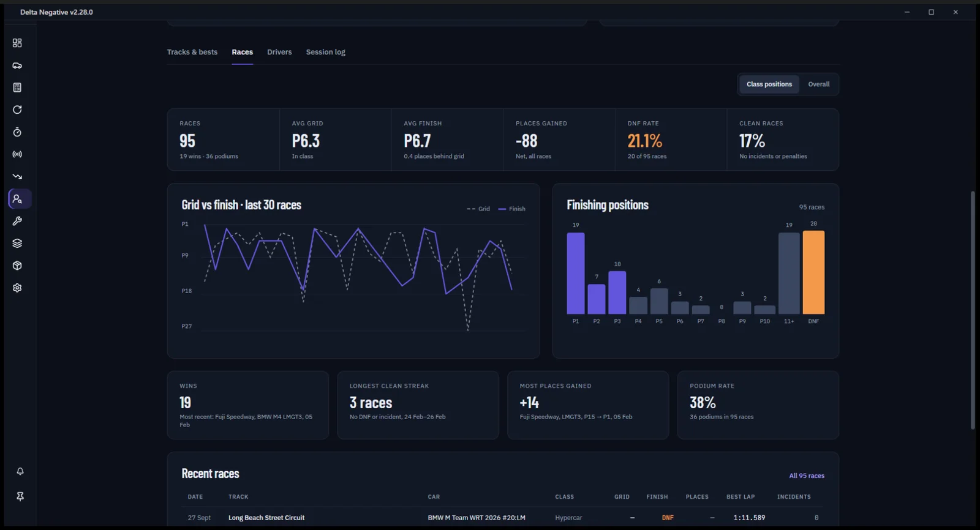This screenshot has height=530, width=980.
Task: Open the calculator icon in sidebar
Action: 17,88
